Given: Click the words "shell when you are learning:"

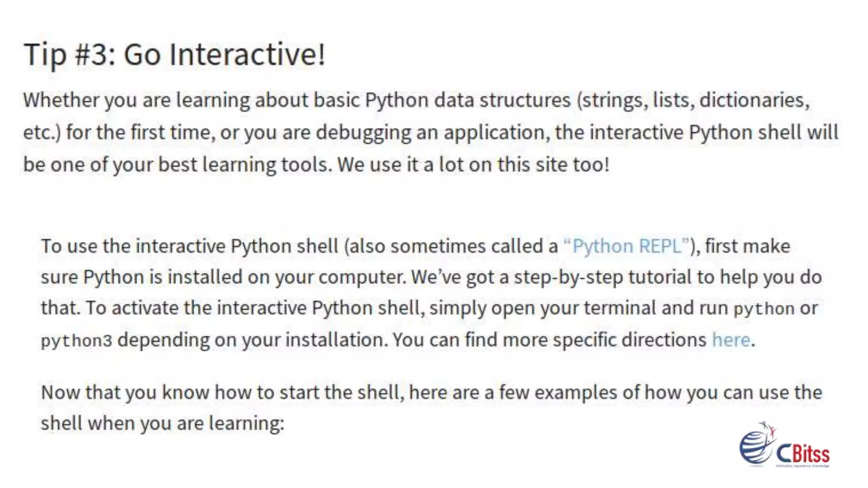Looking at the screenshot, I should pyautogui.click(x=162, y=423).
